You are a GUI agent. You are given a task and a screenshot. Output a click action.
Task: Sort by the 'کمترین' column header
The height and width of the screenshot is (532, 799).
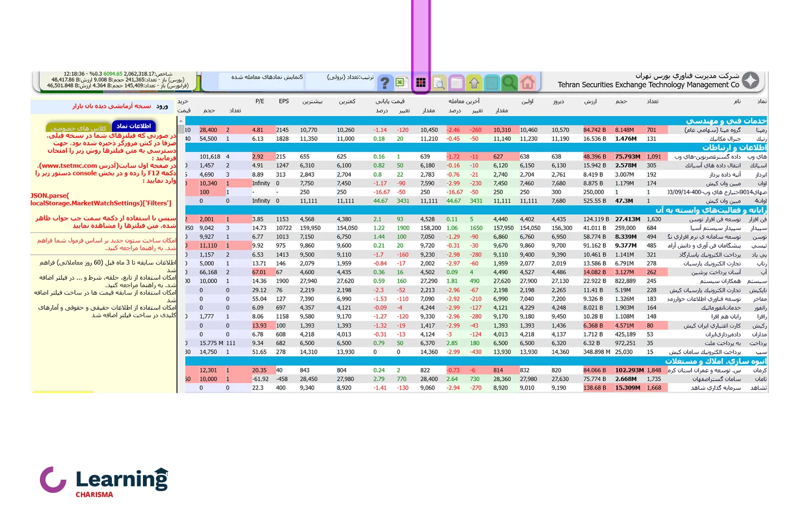click(x=347, y=101)
